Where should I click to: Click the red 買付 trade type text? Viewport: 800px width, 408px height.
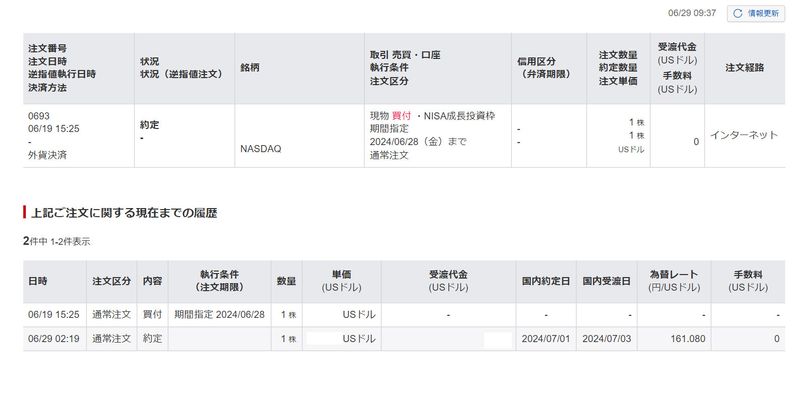tap(402, 116)
